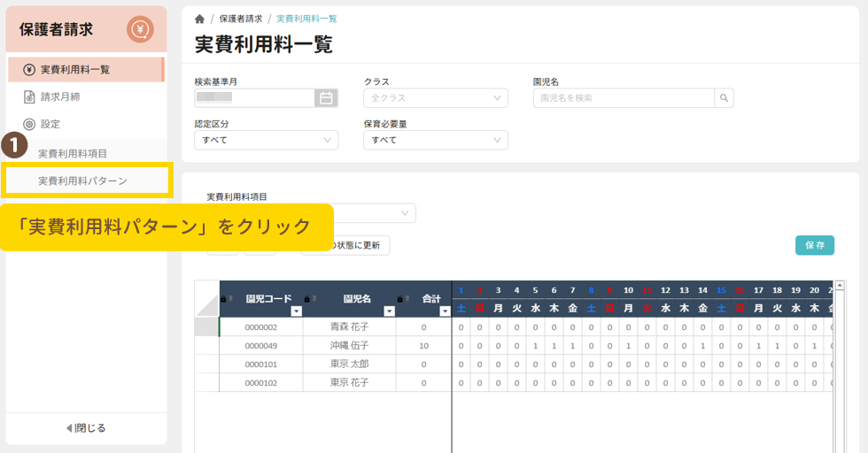Viewport: 868px width, 453px height.
Task: Click the 請求月締 document icon in sidebar
Action: click(29, 96)
